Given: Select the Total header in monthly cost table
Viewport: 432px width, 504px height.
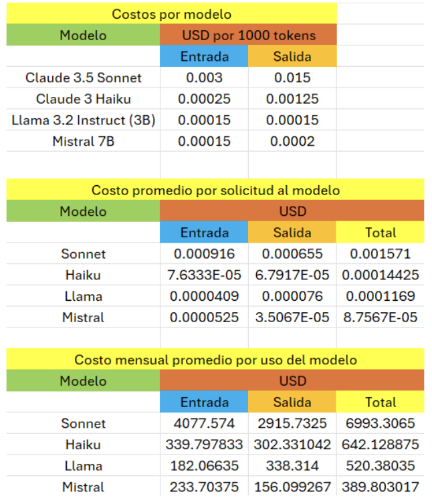Looking at the screenshot, I should 381,402.
